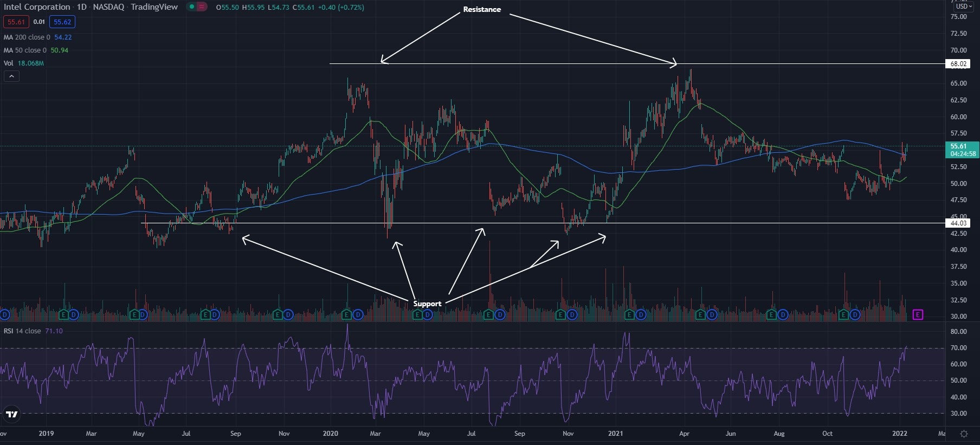Click the 75.00 price scale value

958,17
